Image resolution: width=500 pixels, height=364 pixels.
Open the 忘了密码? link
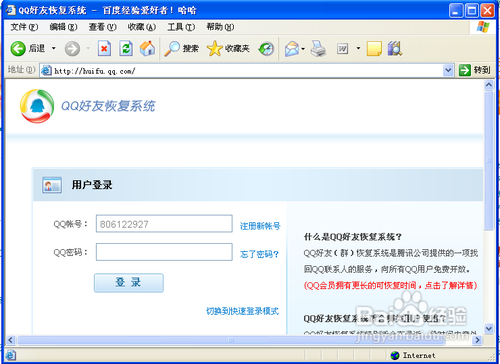(259, 254)
